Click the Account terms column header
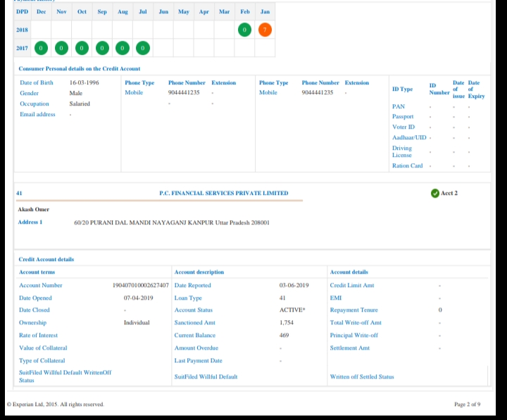This screenshot has width=507, height=420. [x=37, y=272]
